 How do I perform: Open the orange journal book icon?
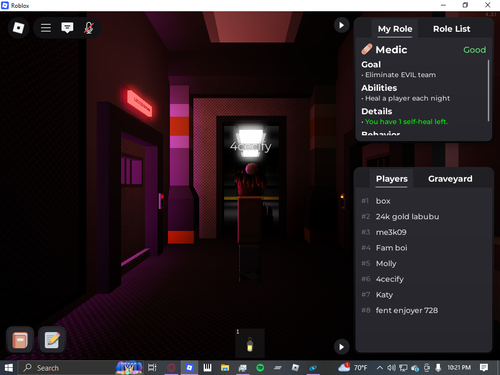pyautogui.click(x=20, y=340)
